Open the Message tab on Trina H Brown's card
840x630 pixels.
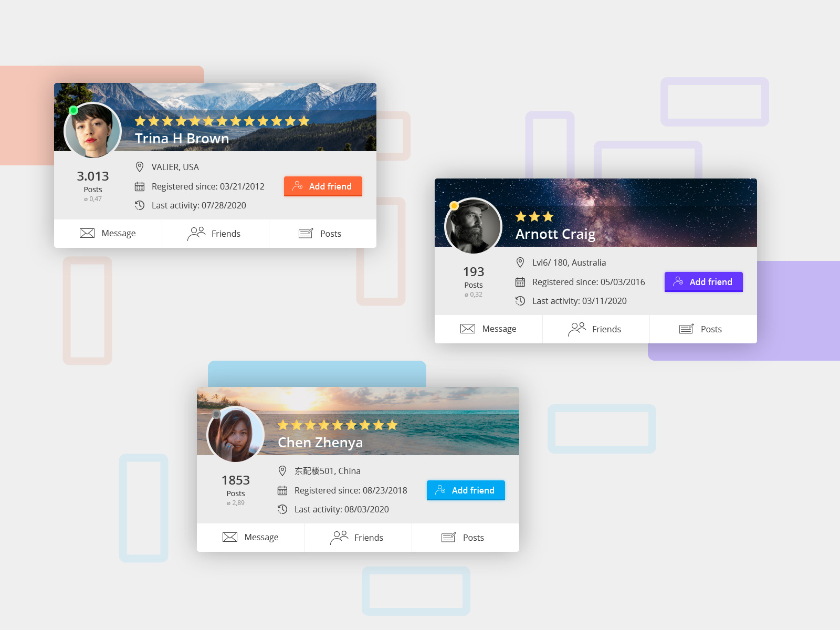coord(108,234)
